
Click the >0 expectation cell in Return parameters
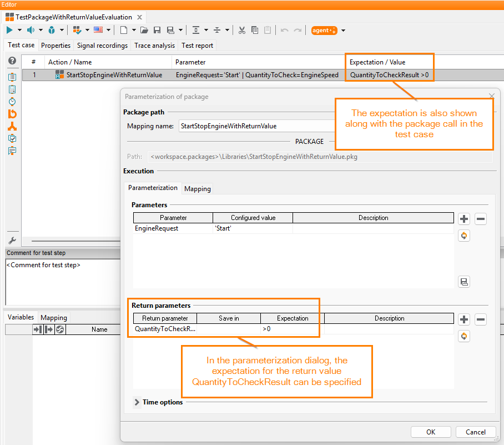[x=292, y=329]
